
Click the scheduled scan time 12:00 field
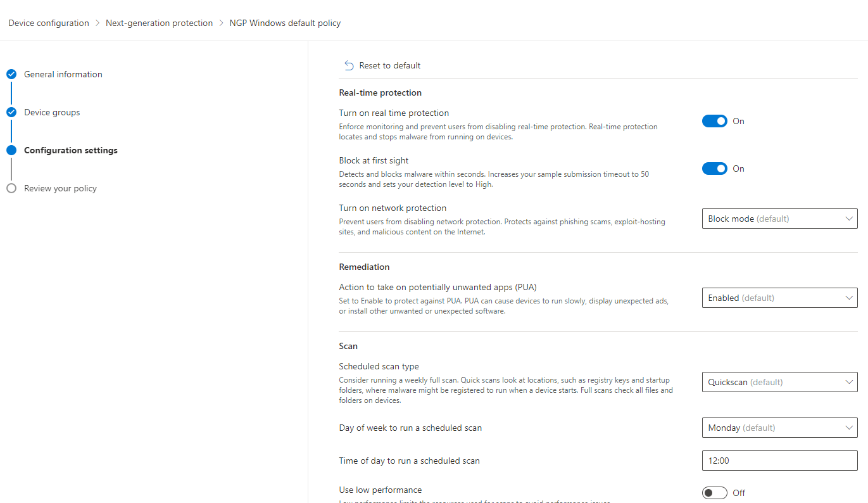tap(780, 461)
